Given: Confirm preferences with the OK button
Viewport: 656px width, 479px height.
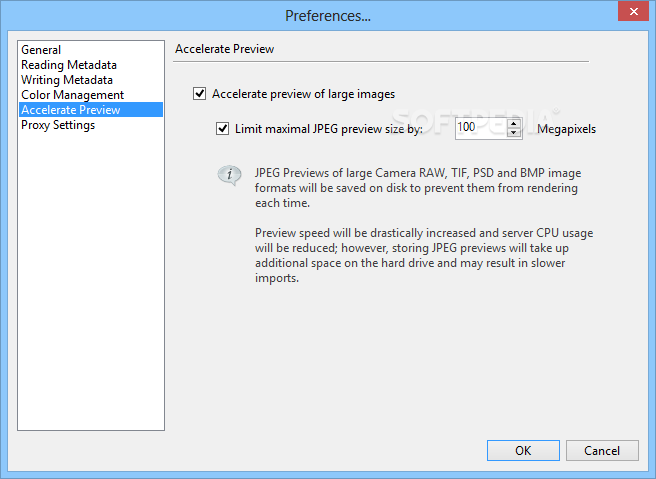Looking at the screenshot, I should (x=523, y=451).
